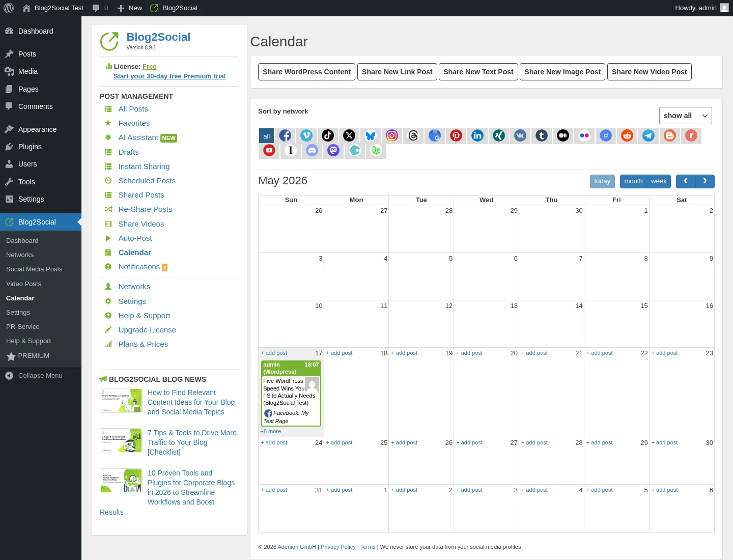Viewport: 733px width, 560px height.
Task: Open the 'show all' dropdown
Action: (x=685, y=116)
